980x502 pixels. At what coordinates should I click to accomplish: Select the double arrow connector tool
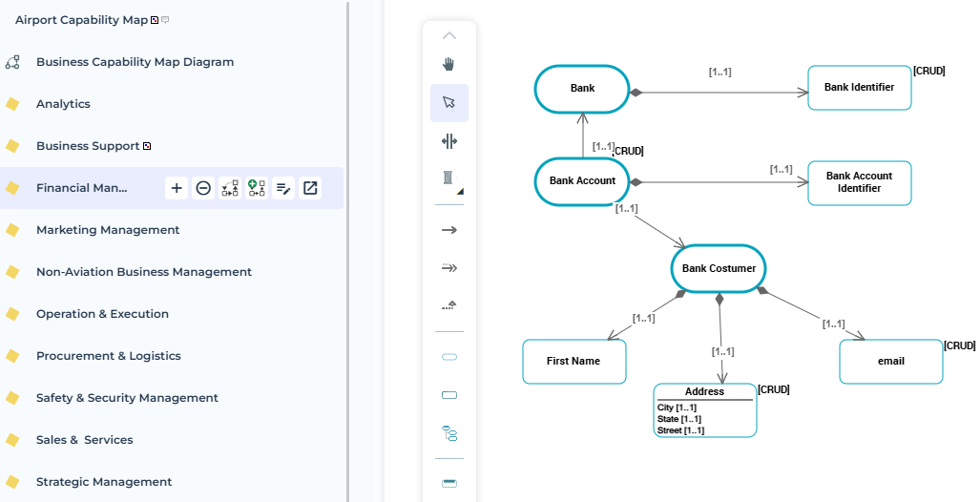pos(449,268)
